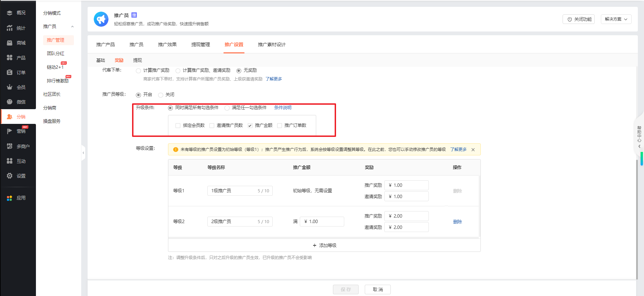Collapse the 推广员 submenu chevron

tap(72, 27)
